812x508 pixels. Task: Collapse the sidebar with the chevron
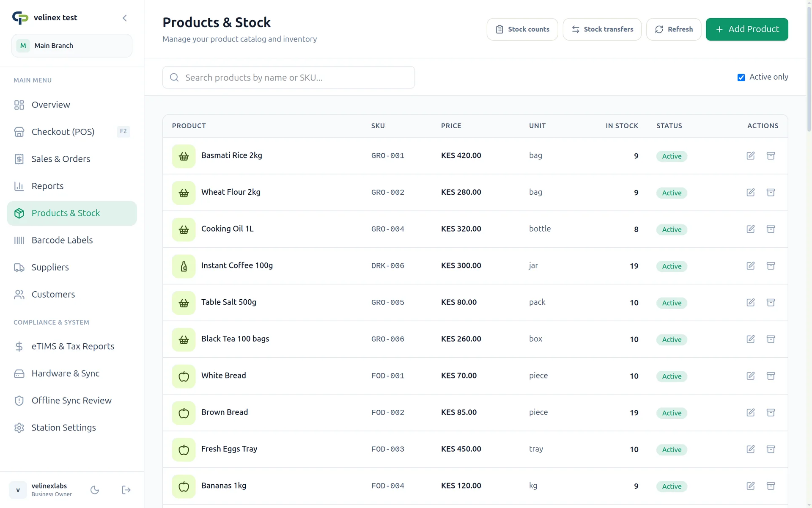125,18
